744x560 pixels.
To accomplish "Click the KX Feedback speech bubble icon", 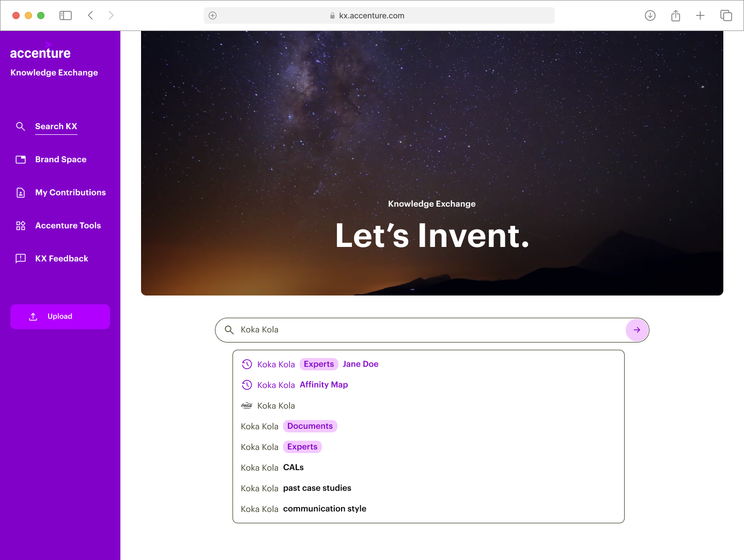I will click(21, 258).
